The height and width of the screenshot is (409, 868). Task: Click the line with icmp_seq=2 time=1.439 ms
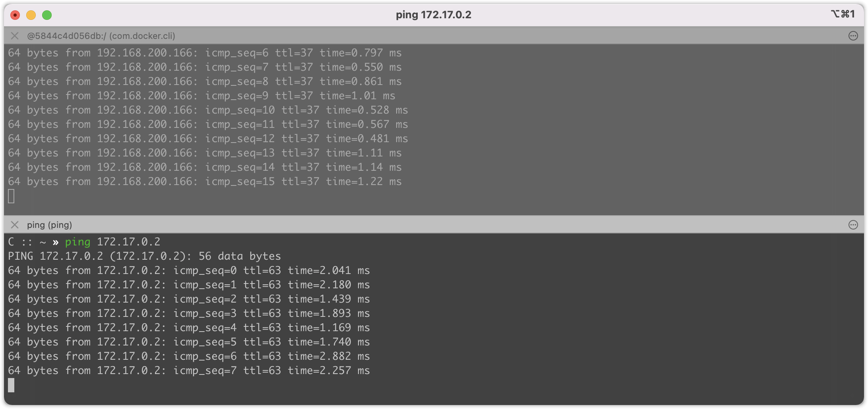point(189,299)
